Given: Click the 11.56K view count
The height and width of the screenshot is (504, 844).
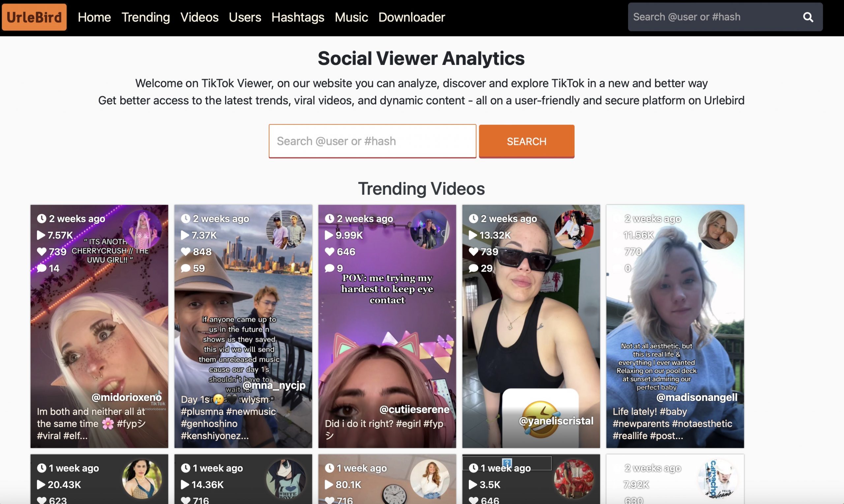Looking at the screenshot, I should point(638,235).
